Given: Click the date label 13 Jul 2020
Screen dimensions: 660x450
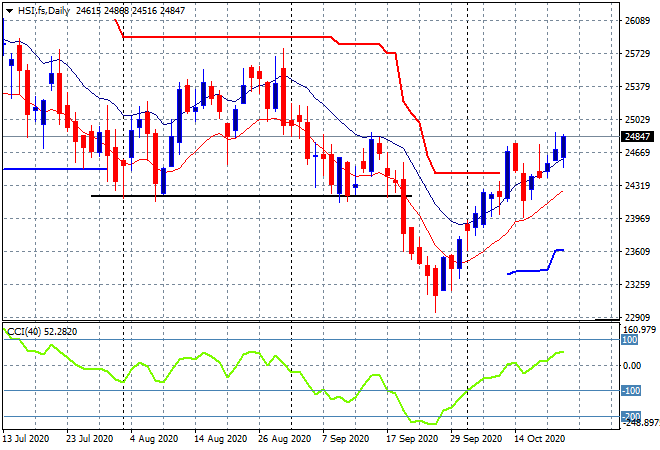Looking at the screenshot, I should point(26,439).
